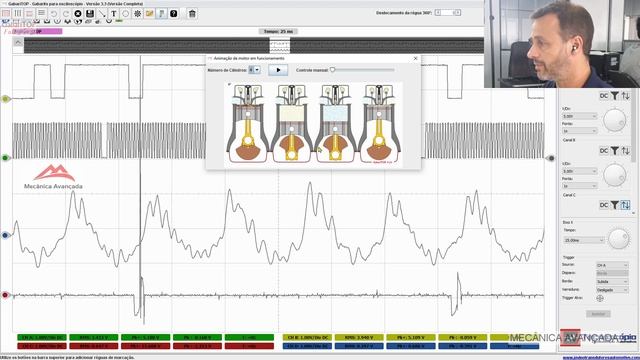Click the green CH A scale readout
The image size is (640, 360).
42,338
